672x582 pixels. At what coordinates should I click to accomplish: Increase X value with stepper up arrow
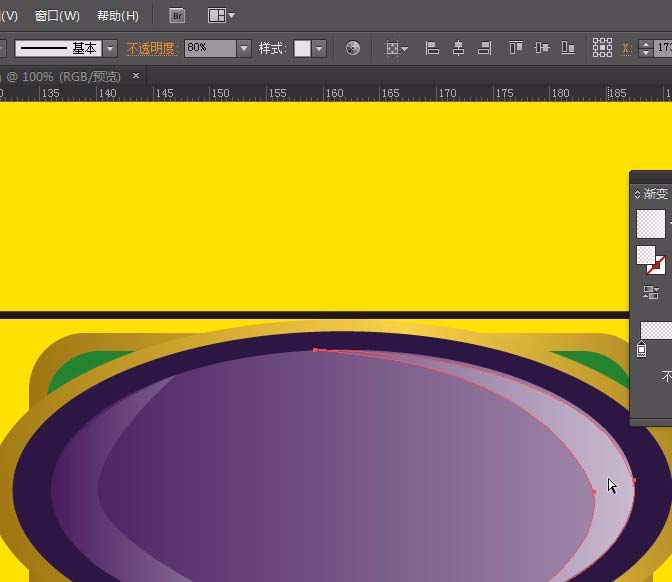tap(646, 44)
